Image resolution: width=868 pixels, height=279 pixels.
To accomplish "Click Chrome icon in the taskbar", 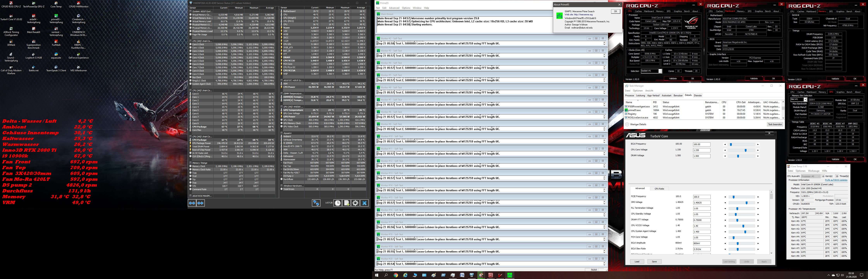I will click(x=396, y=275).
